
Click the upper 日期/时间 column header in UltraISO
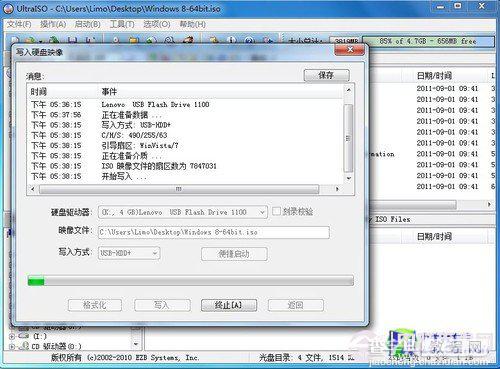coord(434,76)
